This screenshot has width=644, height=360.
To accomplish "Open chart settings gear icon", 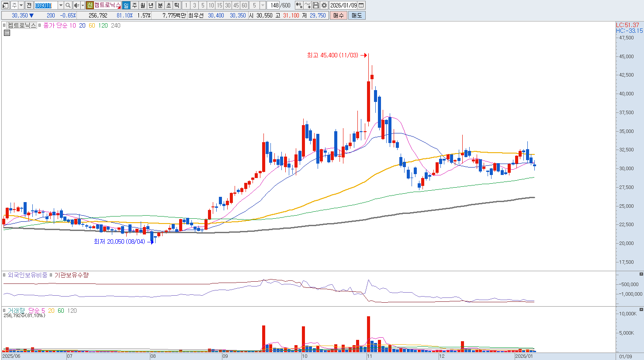I will (x=324, y=5).
